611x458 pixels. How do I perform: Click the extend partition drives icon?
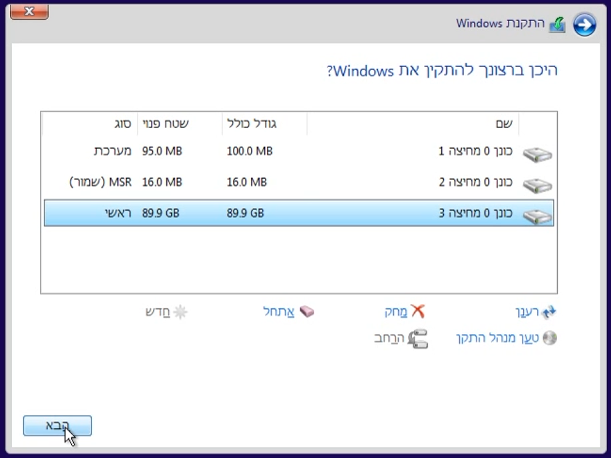coord(418,338)
